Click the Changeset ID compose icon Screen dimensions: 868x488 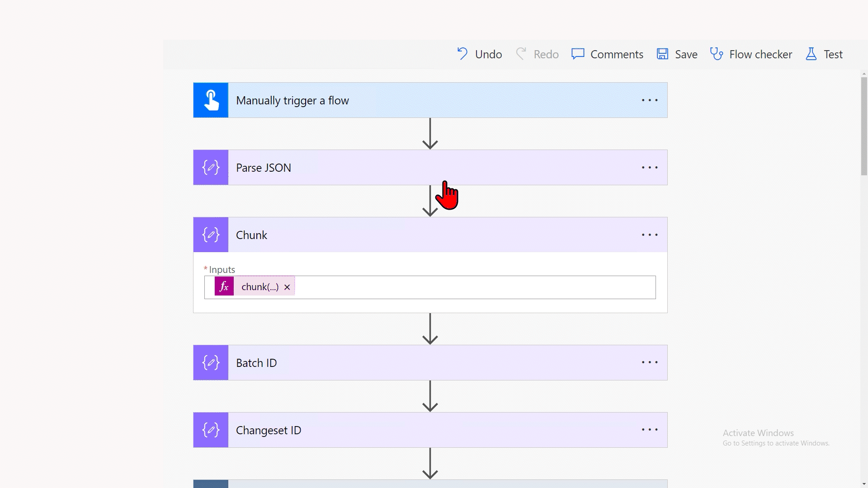pyautogui.click(x=211, y=430)
